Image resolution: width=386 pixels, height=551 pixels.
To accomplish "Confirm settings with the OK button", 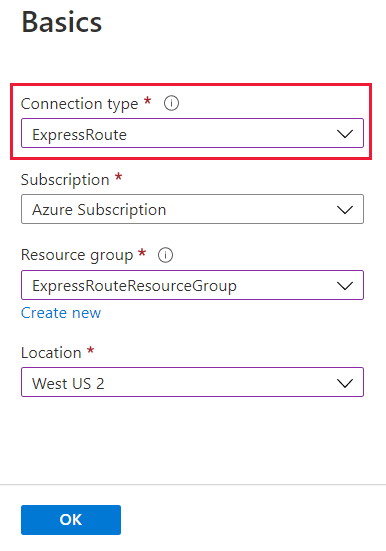I will pos(71,520).
